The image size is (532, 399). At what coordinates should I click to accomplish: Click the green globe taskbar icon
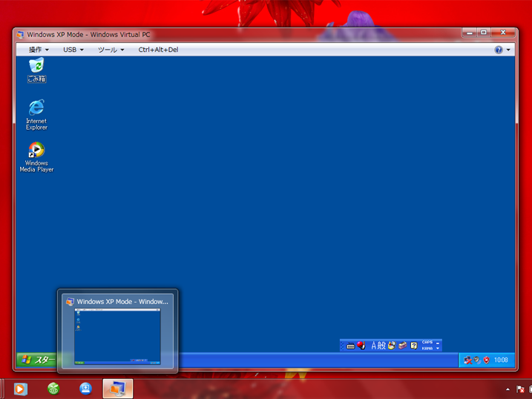[x=53, y=389]
